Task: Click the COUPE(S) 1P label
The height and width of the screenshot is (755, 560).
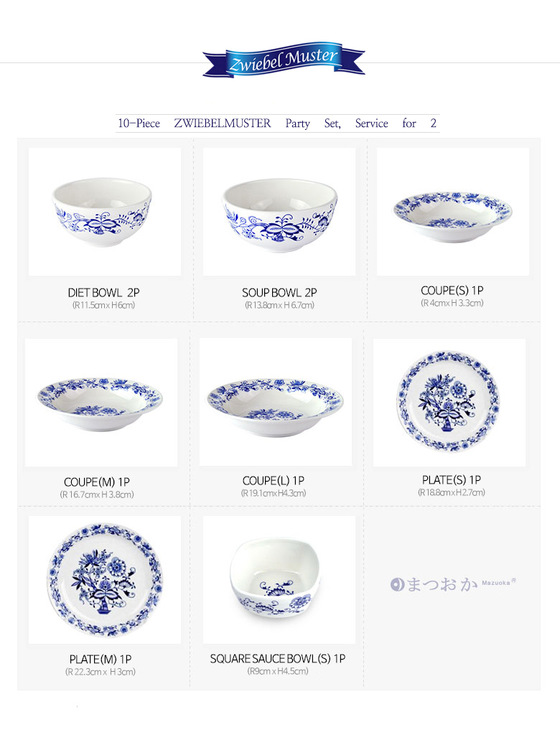Action: (x=452, y=291)
